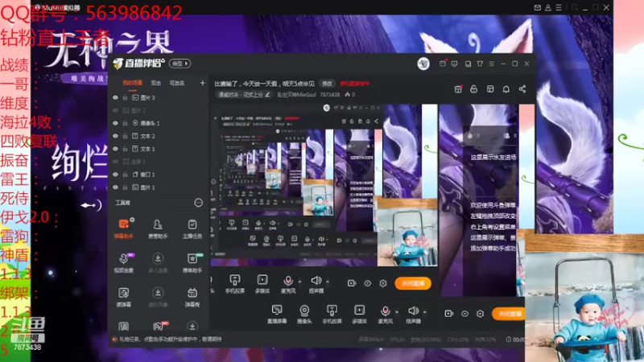The image size is (644, 362).
Task: Click the orange main 关闭直播 button
Action: [x=508, y=314]
